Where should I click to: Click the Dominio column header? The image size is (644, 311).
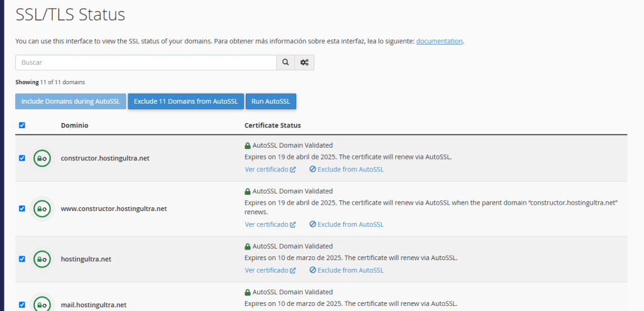(74, 125)
